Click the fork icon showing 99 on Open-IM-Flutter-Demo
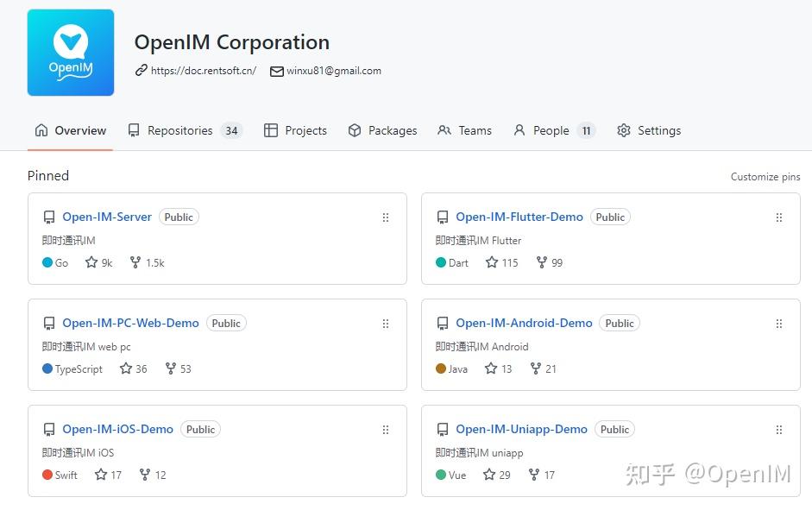Screen dimensions: 812x510 pyautogui.click(x=540, y=262)
